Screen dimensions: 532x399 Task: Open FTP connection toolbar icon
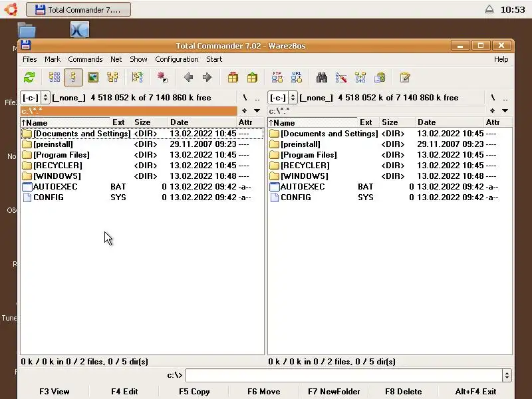pos(277,77)
